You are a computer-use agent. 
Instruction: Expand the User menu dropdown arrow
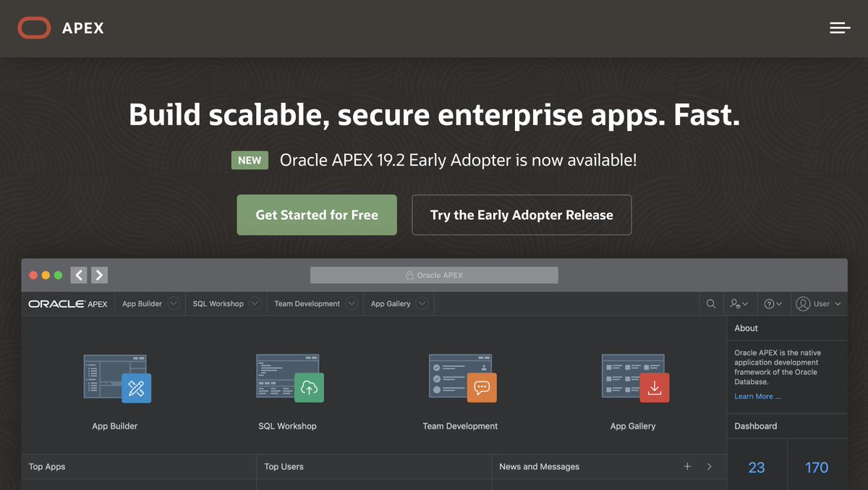pos(838,304)
